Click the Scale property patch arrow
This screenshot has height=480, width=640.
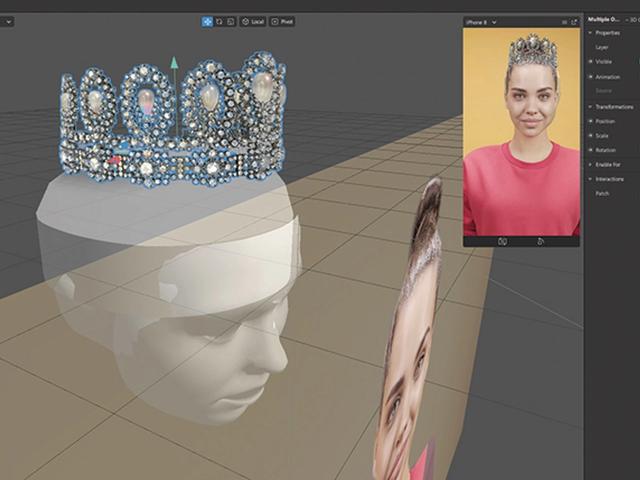click(590, 136)
